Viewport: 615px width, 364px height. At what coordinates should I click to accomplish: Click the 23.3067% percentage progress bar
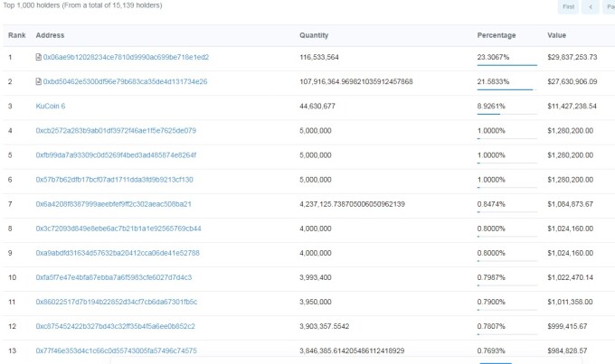[506, 65]
